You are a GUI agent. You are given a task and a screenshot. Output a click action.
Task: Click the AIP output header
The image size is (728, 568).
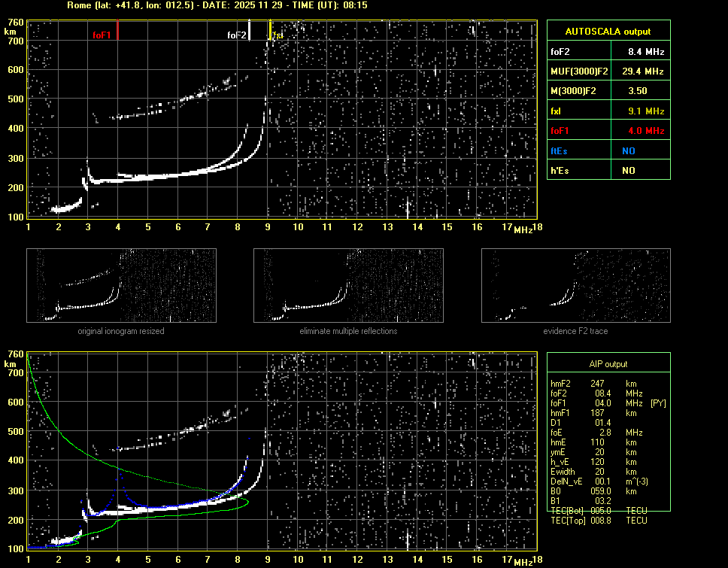pos(608,364)
